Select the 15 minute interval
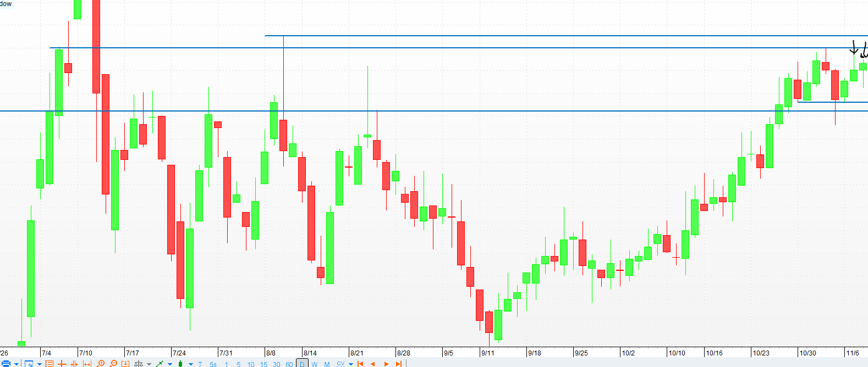This screenshot has width=868, height=367. [263, 364]
